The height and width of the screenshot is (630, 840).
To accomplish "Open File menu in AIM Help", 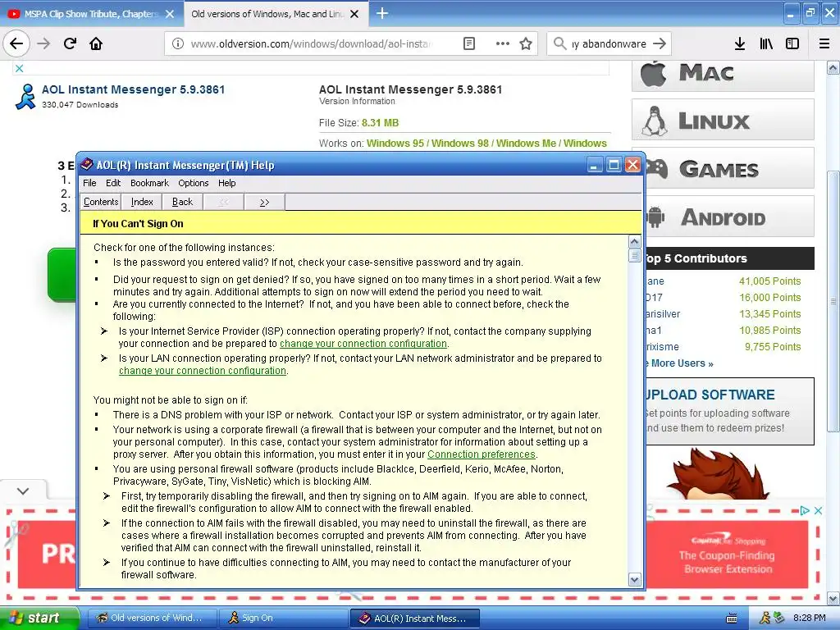I will tap(89, 183).
